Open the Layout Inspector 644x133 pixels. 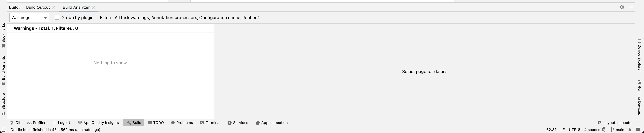pos(615,123)
